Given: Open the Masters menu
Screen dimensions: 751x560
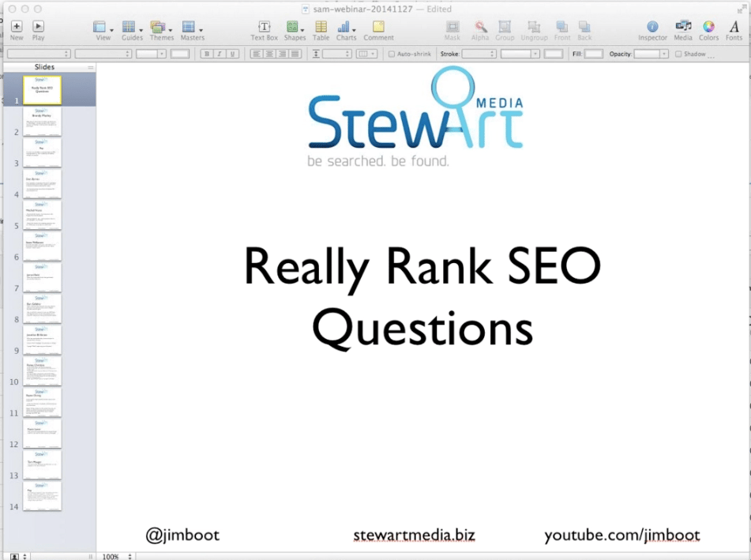Looking at the screenshot, I should point(192,31).
